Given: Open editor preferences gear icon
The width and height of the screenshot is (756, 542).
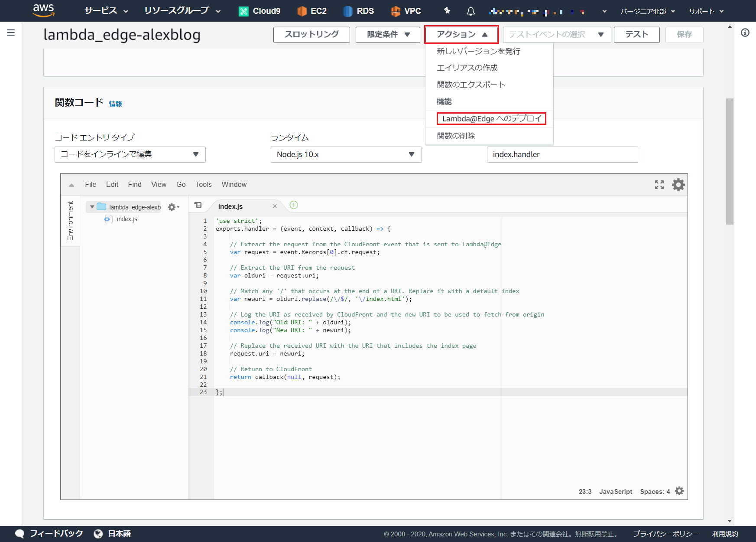Looking at the screenshot, I should 678,185.
